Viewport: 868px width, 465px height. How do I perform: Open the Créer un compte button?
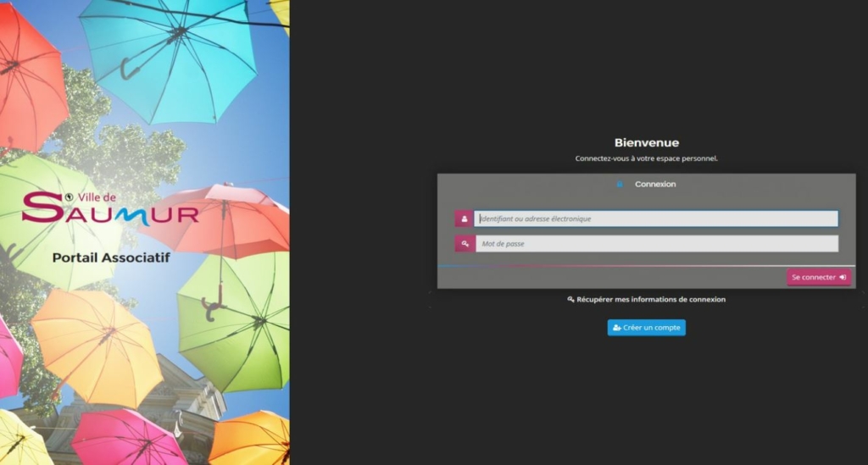647,327
